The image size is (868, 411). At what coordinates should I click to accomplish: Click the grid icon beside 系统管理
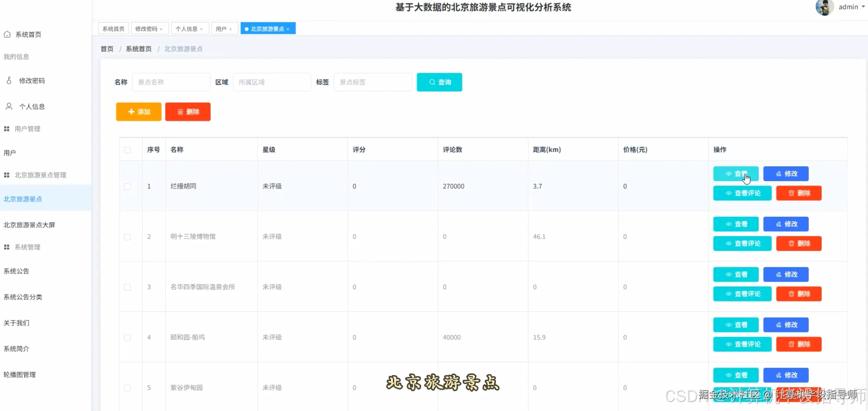point(7,247)
